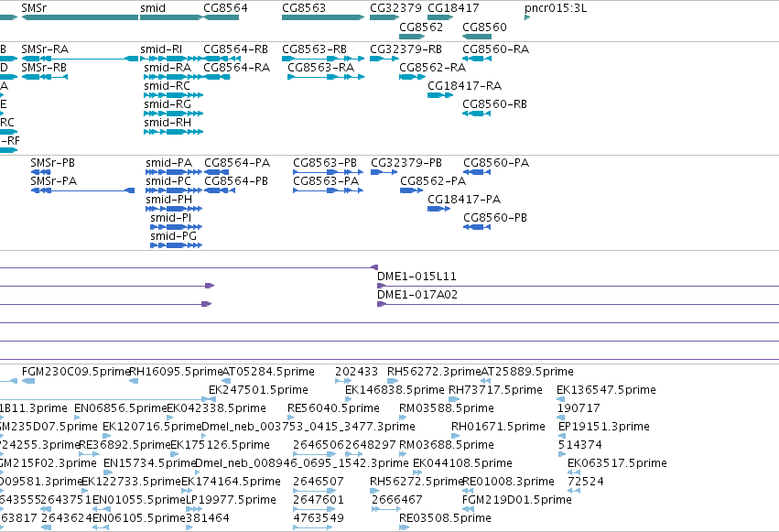This screenshot has width=779, height=532.
Task: Open the RM03588.5prime EST label
Action: (x=446, y=408)
